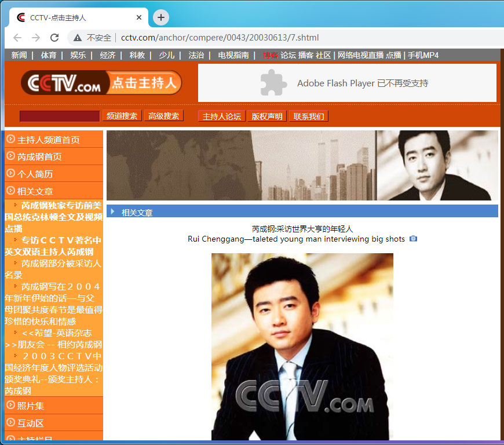Viewport: 504px width, 445px height.
Task: Click title text 芮成钢:采访世界大亨的年轻人
Action: coord(302,229)
